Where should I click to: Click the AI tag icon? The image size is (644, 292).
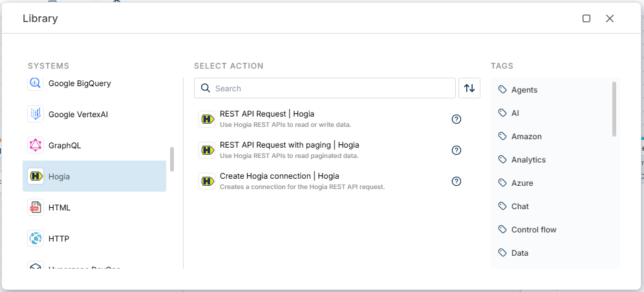[x=502, y=112]
